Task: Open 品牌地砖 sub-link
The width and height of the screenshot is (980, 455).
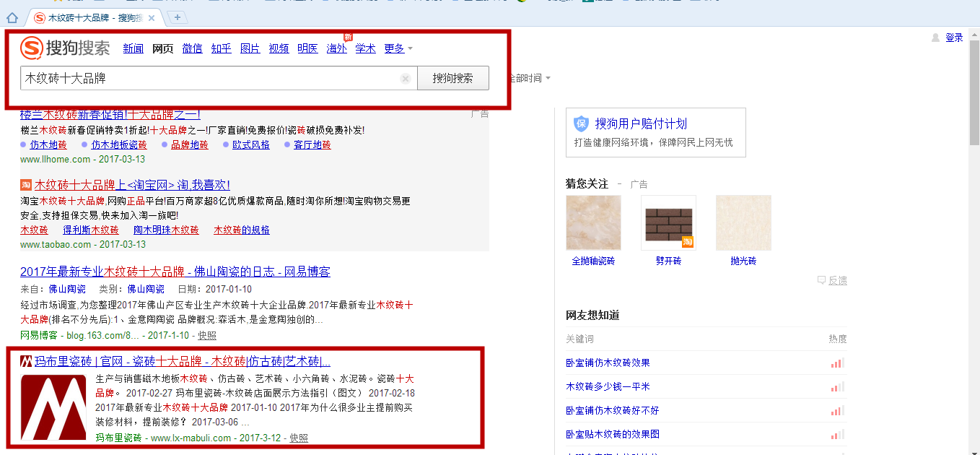Action: pos(190,144)
